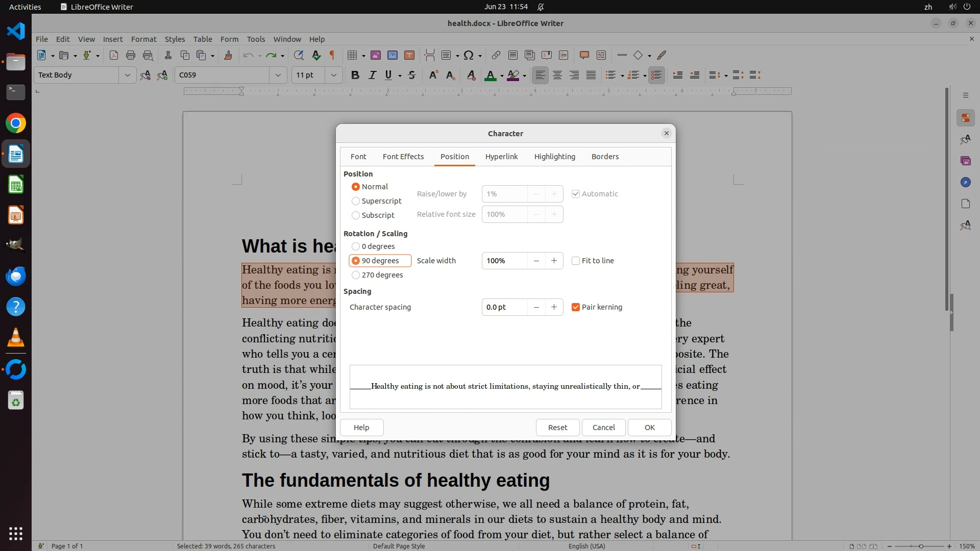Select the 270 degrees rotation option
980x551 pixels.
click(356, 275)
